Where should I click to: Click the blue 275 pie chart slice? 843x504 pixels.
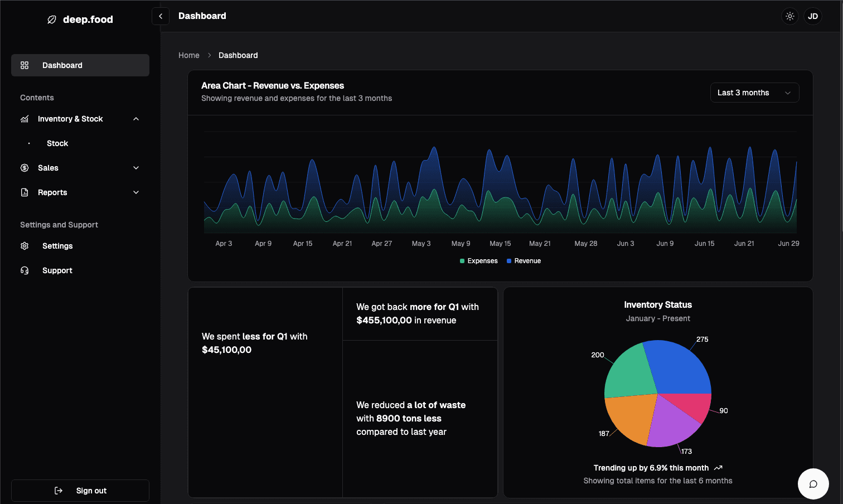(x=680, y=368)
